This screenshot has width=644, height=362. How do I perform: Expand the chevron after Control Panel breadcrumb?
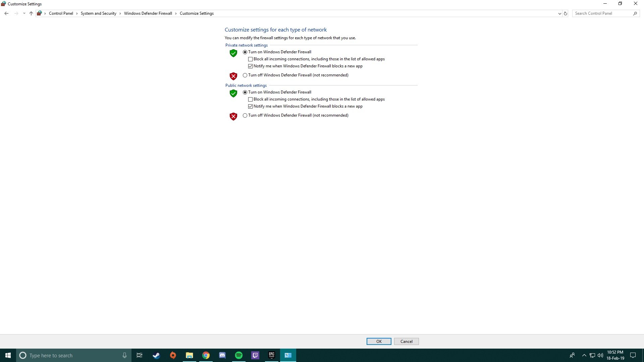[77, 13]
